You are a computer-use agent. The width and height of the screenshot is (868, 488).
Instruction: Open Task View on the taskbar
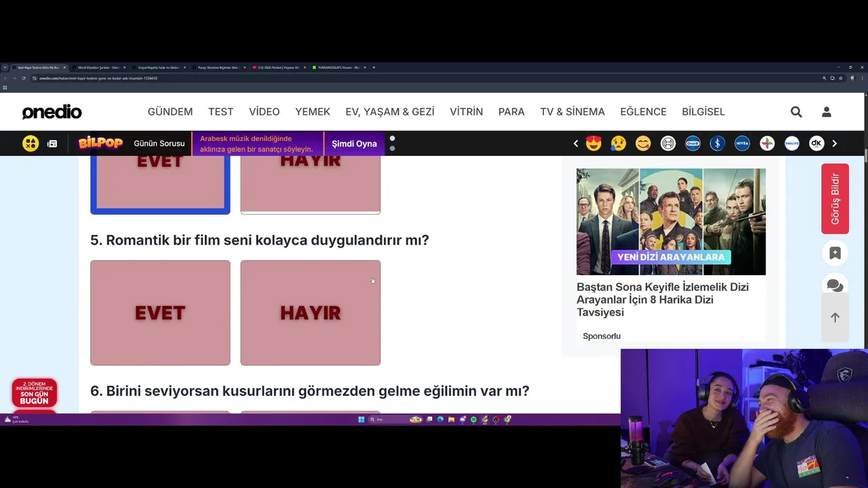pos(429,420)
